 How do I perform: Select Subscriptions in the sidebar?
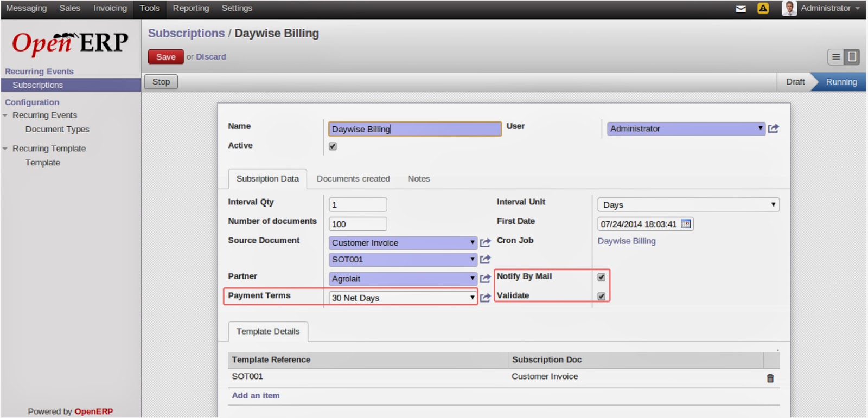click(71, 85)
